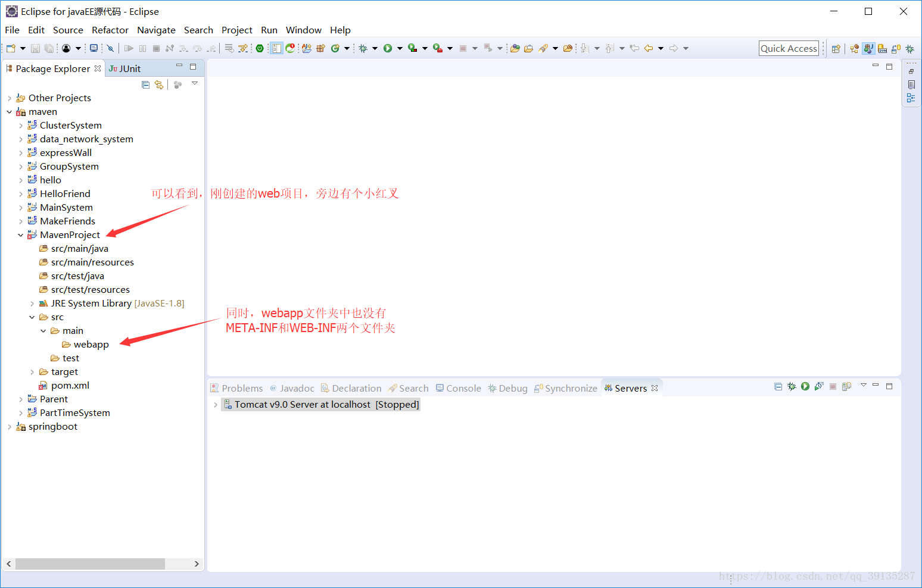Switch to the Problems tab
Screen dimensions: 922x588
pos(236,388)
